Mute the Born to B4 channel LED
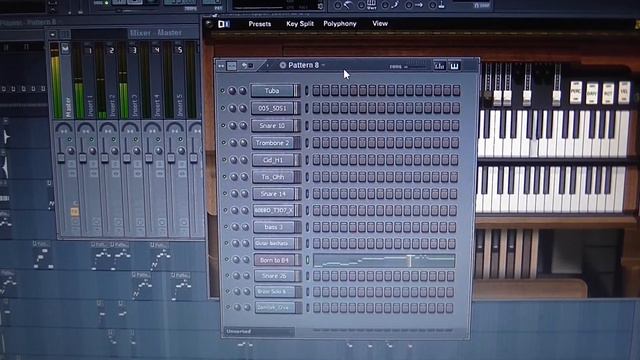640x360 pixels. tap(227, 260)
